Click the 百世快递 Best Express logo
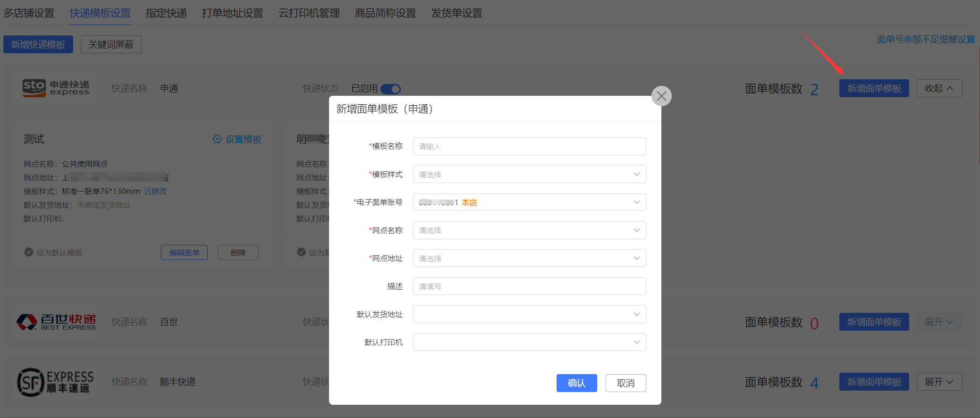This screenshot has width=980, height=418. pyautogui.click(x=56, y=322)
